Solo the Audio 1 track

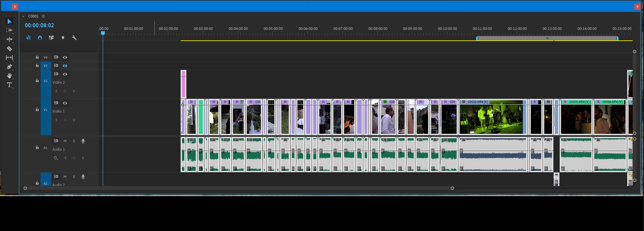click(x=74, y=141)
